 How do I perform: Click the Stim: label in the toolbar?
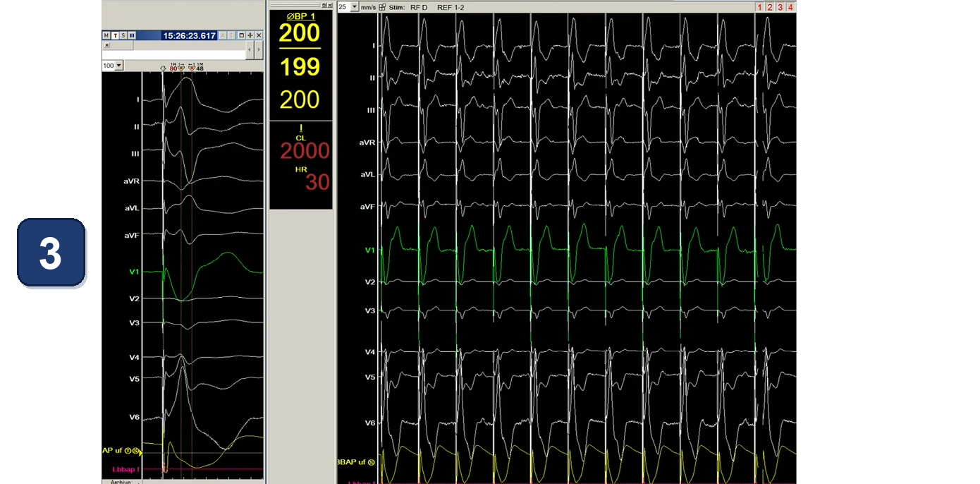pos(396,7)
